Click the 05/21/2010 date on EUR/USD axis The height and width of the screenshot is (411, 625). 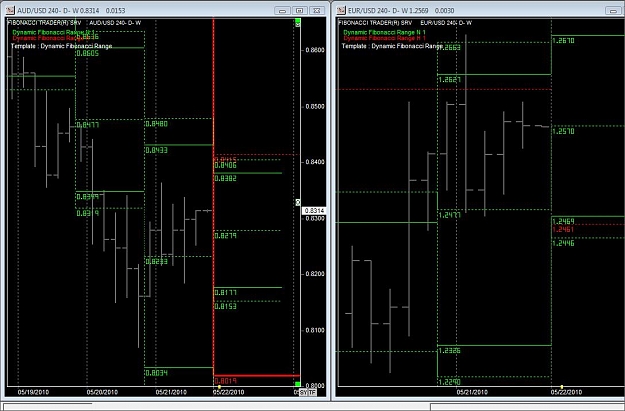pos(472,392)
